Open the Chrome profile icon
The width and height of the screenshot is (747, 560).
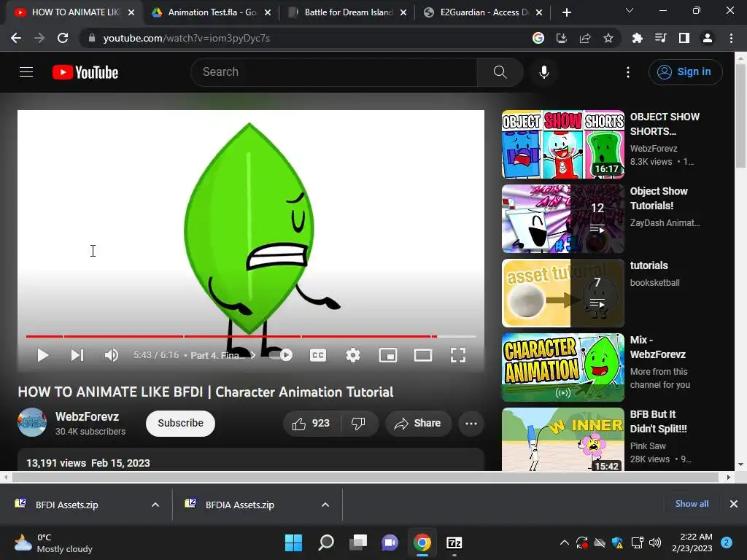click(x=708, y=38)
